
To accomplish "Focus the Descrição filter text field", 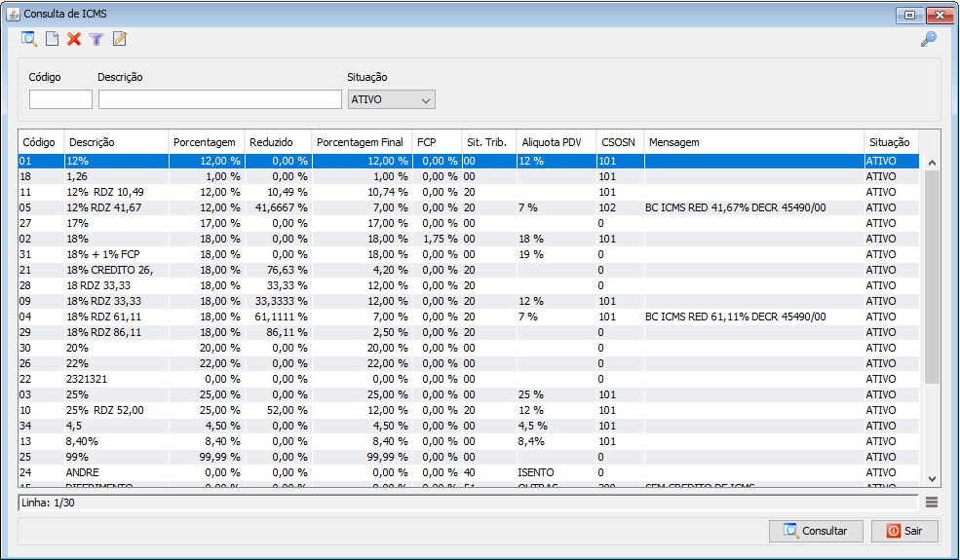I will [x=220, y=99].
